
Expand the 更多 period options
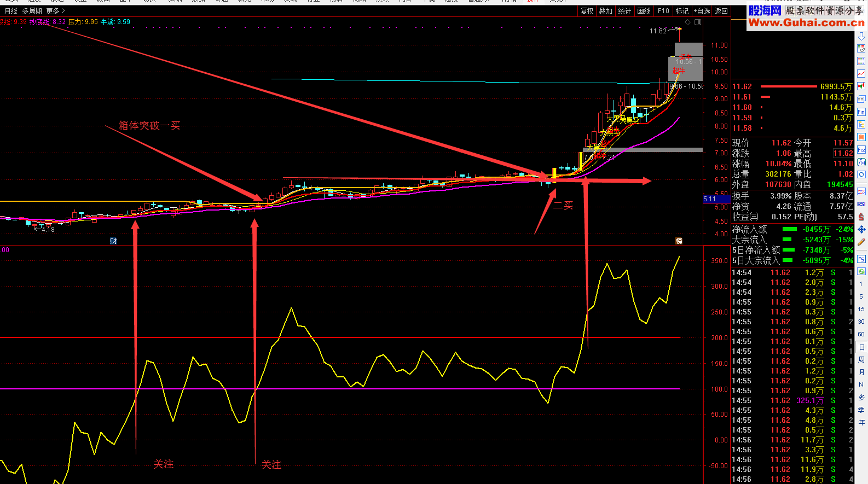[x=55, y=11]
